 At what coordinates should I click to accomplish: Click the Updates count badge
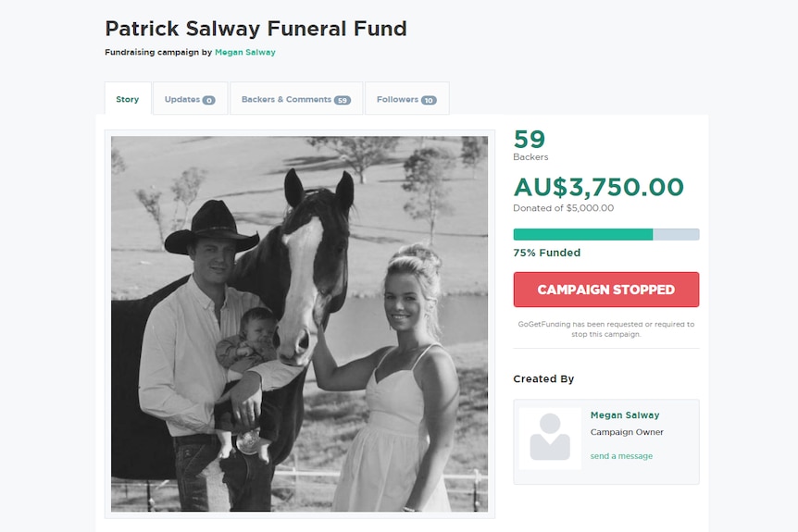208,100
